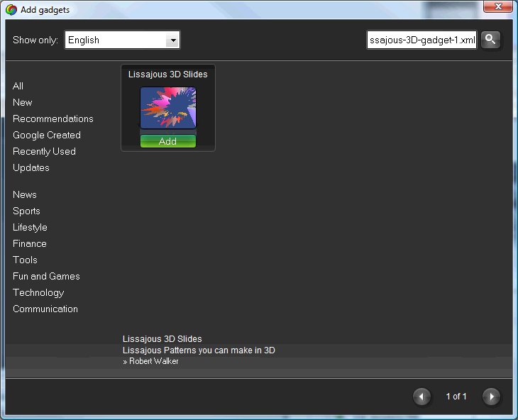518x420 pixels.
Task: Show All gadgets category
Action: click(x=18, y=86)
